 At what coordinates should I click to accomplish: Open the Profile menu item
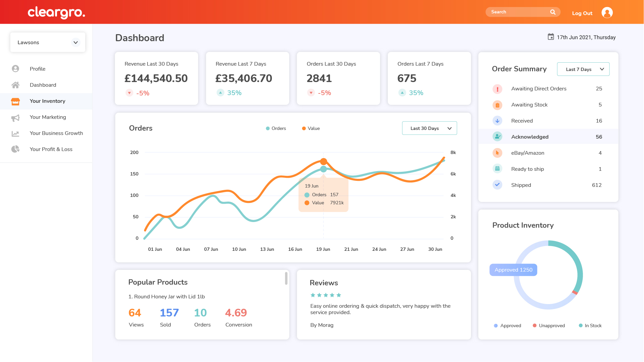pos(38,69)
